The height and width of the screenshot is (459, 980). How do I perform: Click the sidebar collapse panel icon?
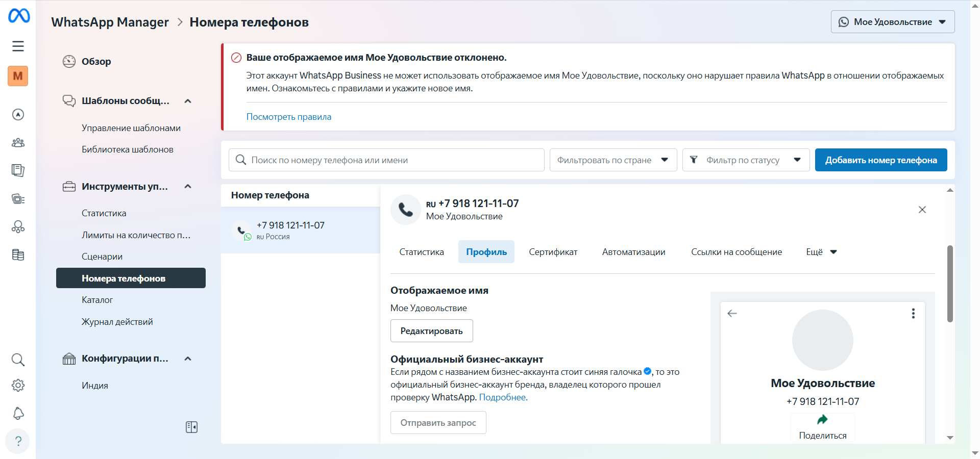(191, 427)
